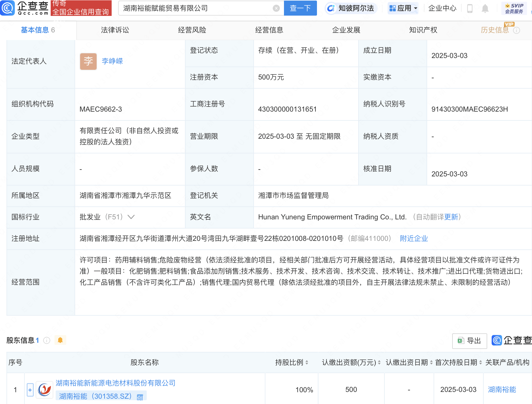Click 更新 link for English name
This screenshot has height=404, width=532.
click(x=451, y=217)
